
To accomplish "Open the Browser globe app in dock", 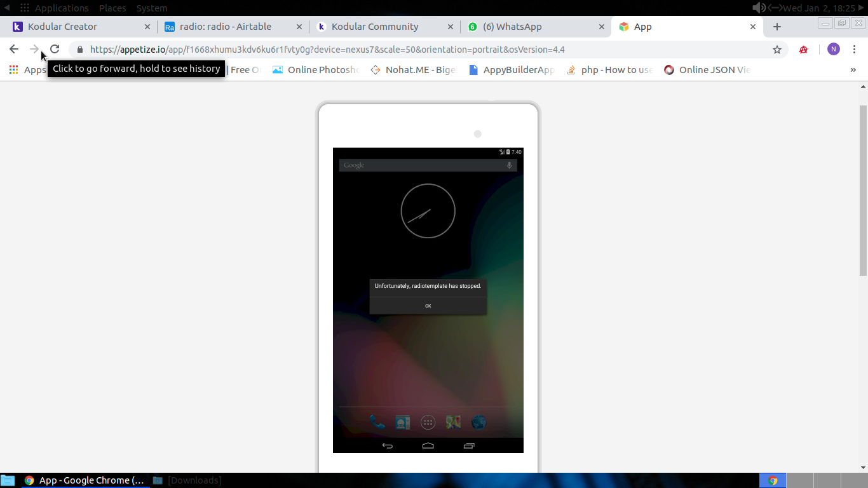I will [478, 422].
